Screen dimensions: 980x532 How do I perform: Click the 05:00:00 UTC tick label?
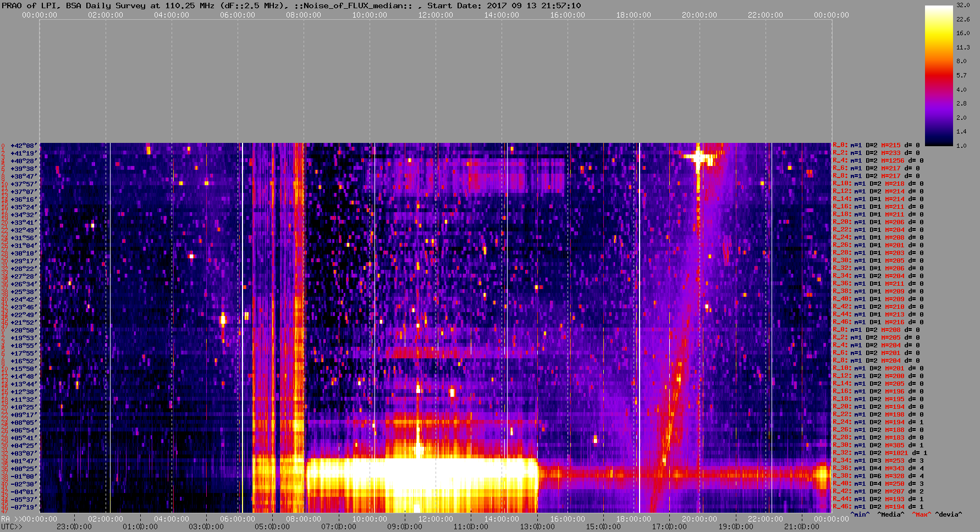pos(272,527)
